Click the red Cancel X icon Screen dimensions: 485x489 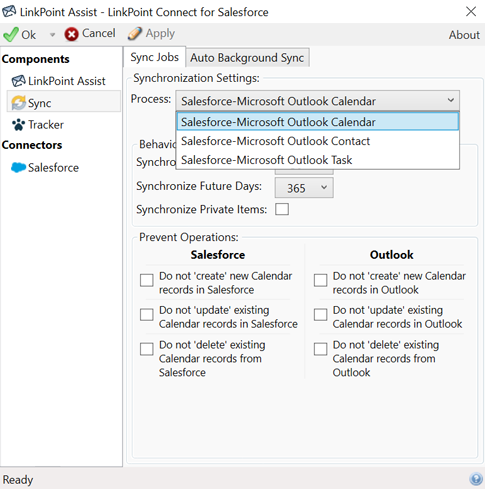[71, 34]
